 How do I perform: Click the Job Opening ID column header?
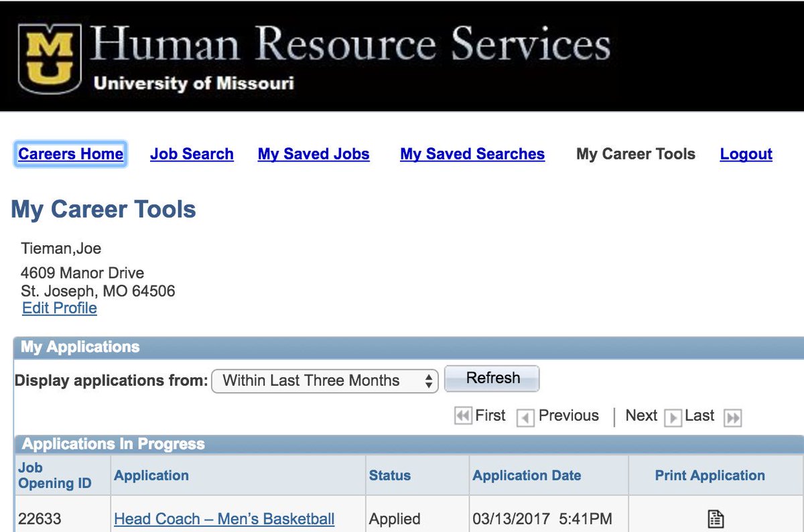point(55,476)
